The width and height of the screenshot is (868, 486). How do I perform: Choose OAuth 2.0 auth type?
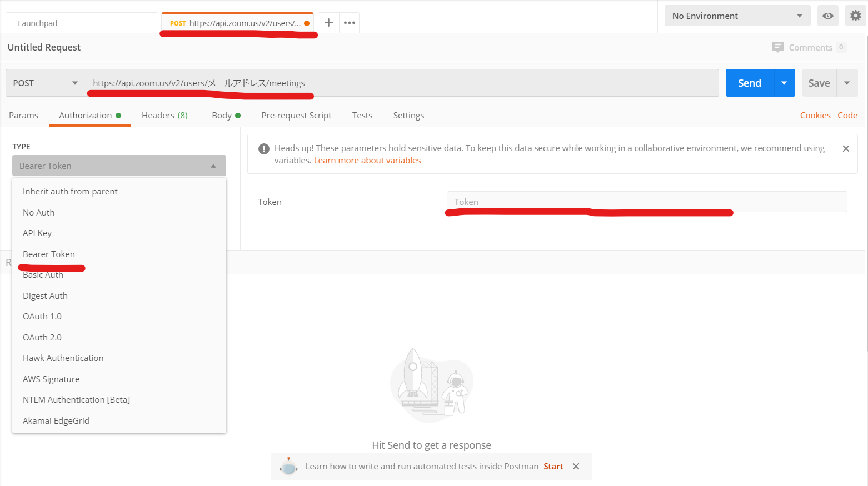click(119, 337)
